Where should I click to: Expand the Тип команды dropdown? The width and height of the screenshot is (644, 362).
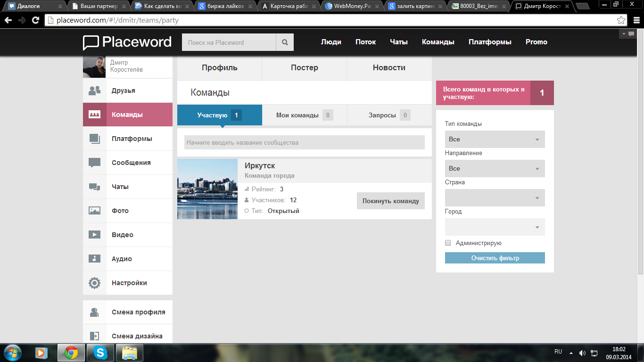pyautogui.click(x=495, y=140)
